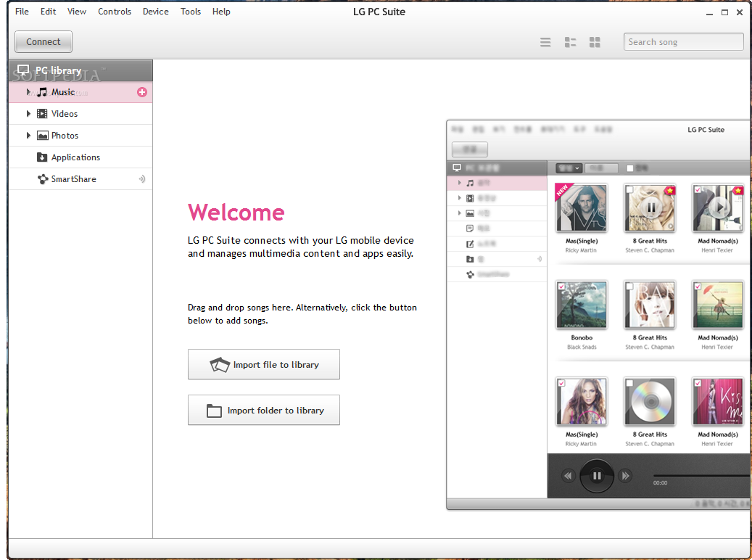This screenshot has height=560, width=752.
Task: Click the film-strip Videos icon
Action: click(x=42, y=114)
